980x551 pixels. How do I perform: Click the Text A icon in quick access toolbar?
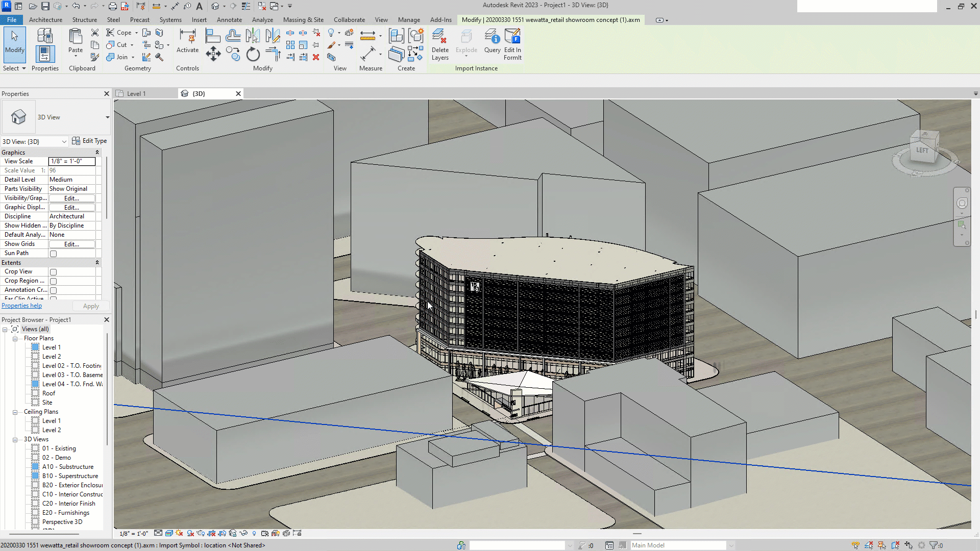pyautogui.click(x=199, y=6)
